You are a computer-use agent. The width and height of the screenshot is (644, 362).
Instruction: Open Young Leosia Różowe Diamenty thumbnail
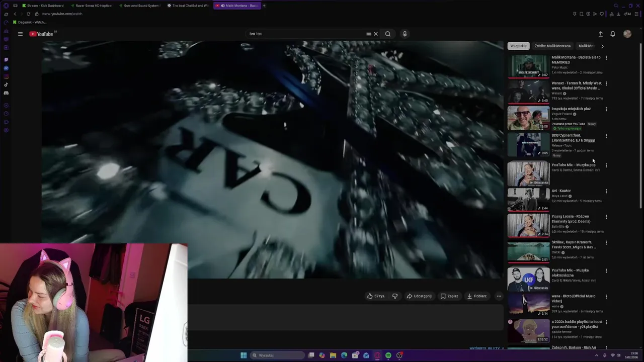pyautogui.click(x=528, y=225)
